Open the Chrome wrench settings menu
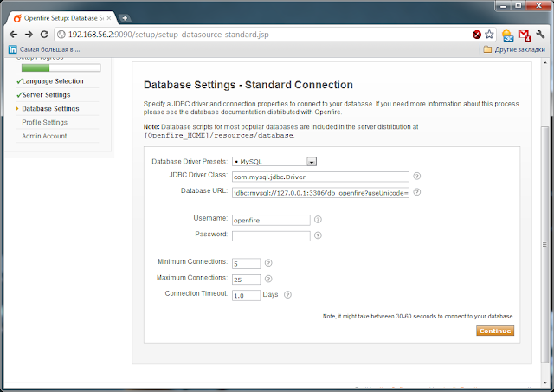 540,35
